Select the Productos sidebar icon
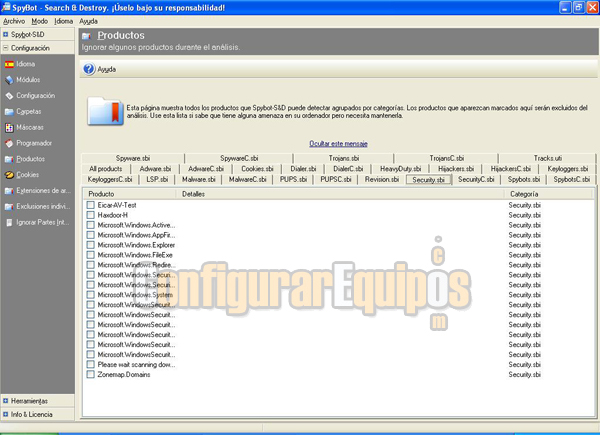Screen dimensions: 600x435 9,159
